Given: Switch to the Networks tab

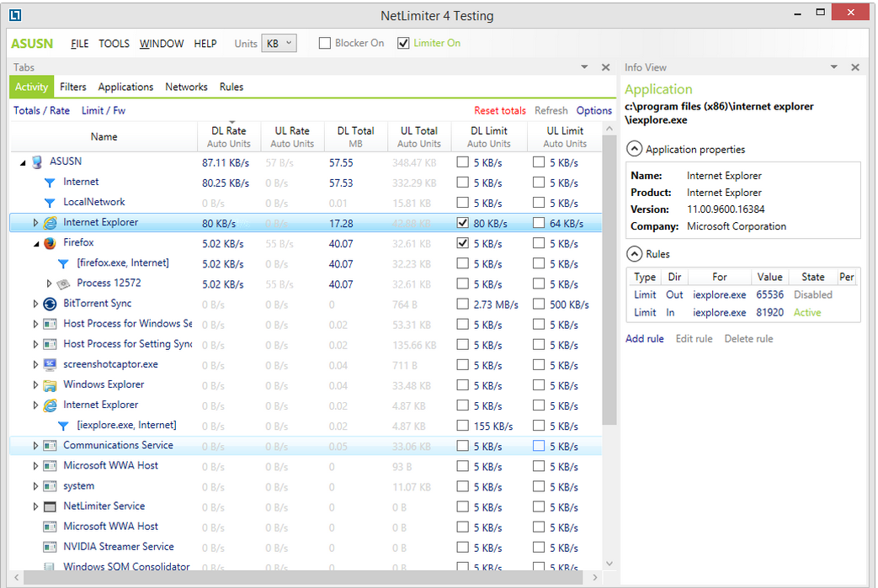Looking at the screenshot, I should point(186,87).
